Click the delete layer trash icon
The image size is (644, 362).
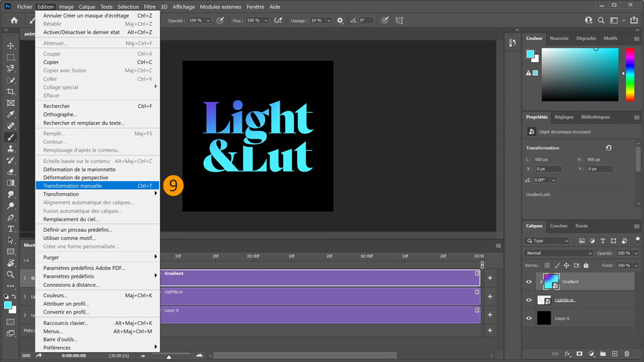coord(627,353)
